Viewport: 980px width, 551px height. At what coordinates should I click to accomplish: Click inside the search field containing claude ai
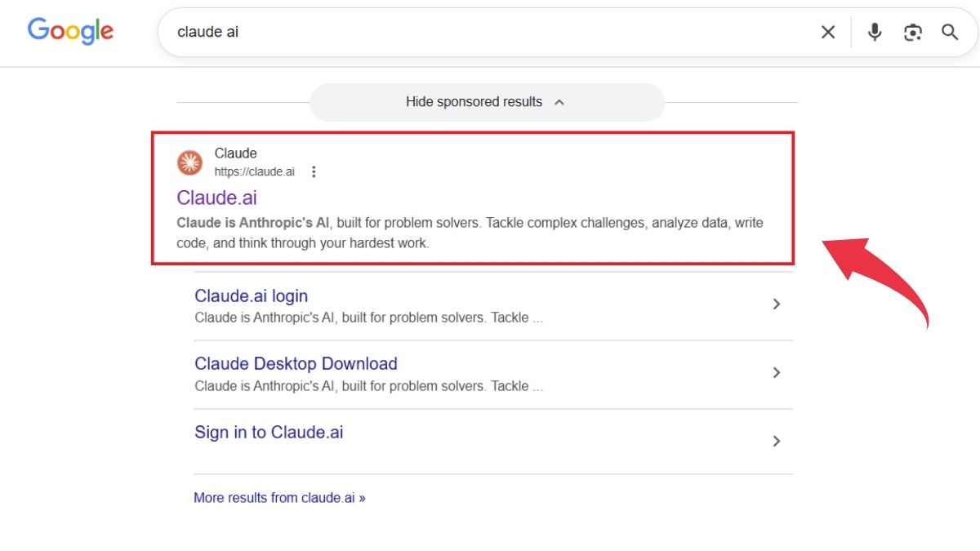click(x=490, y=32)
